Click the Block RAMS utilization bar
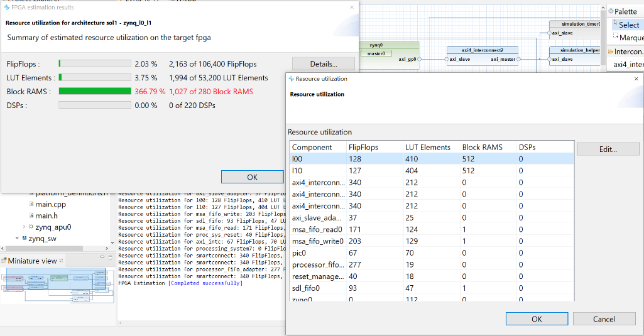Screen dimensions: 644x336 click(x=95, y=91)
